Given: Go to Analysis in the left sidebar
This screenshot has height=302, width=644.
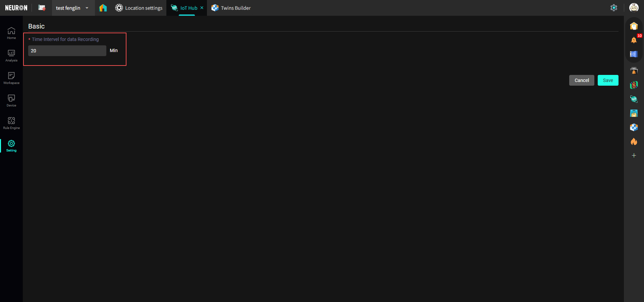Looking at the screenshot, I should tap(11, 55).
